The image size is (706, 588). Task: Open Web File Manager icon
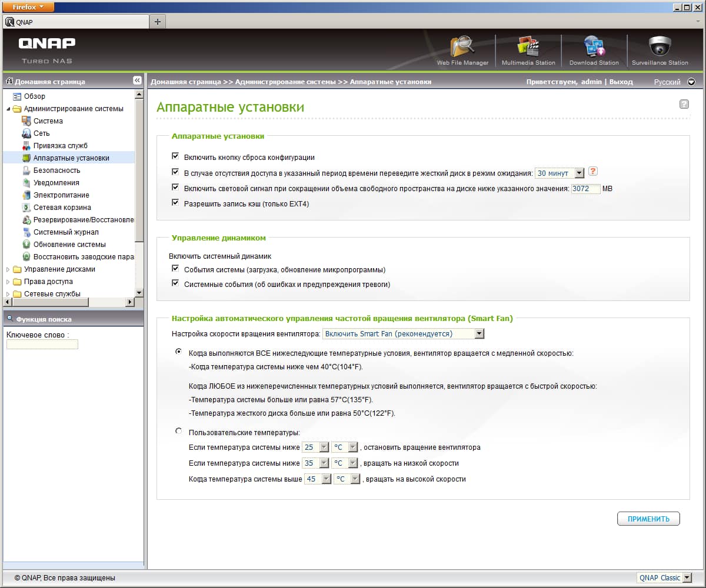[x=462, y=46]
